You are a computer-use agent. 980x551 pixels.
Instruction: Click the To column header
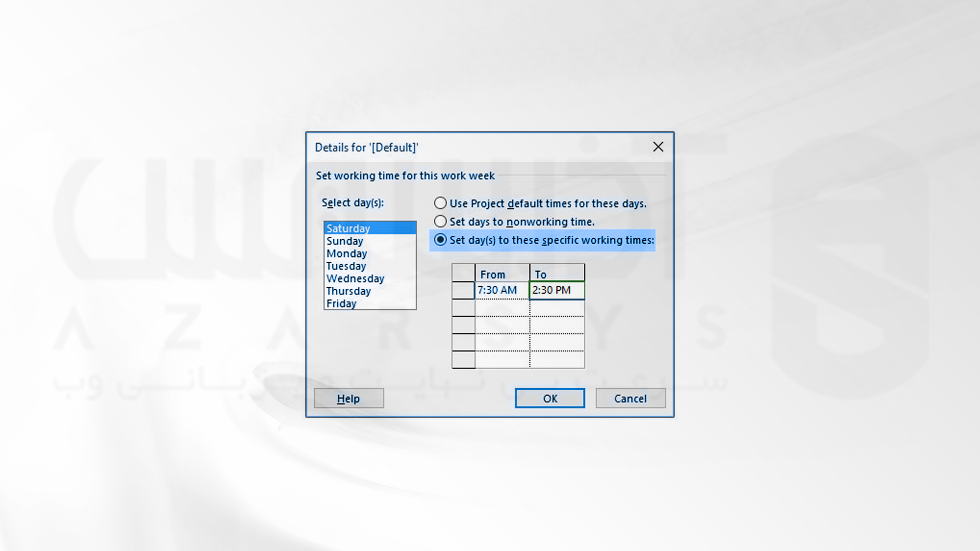[557, 274]
